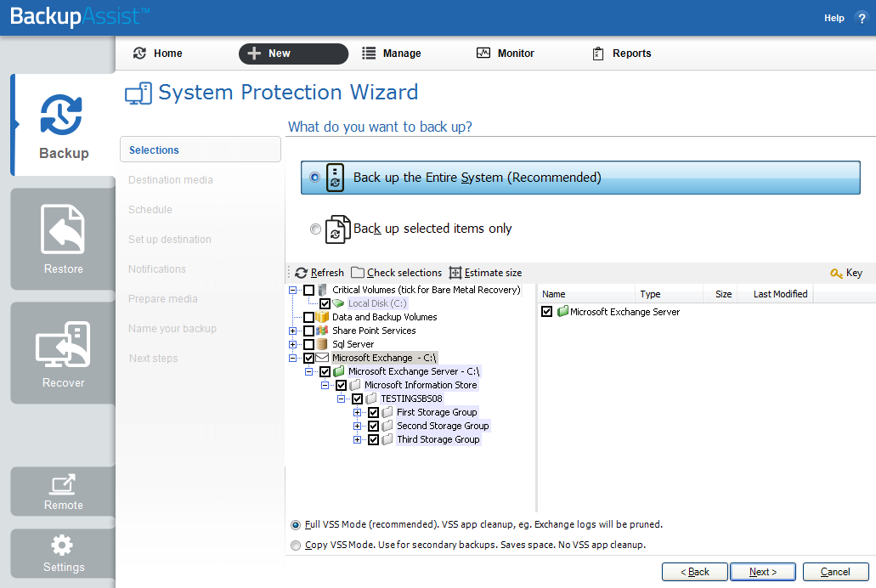
Task: Switch to the Manage tab
Action: click(392, 53)
